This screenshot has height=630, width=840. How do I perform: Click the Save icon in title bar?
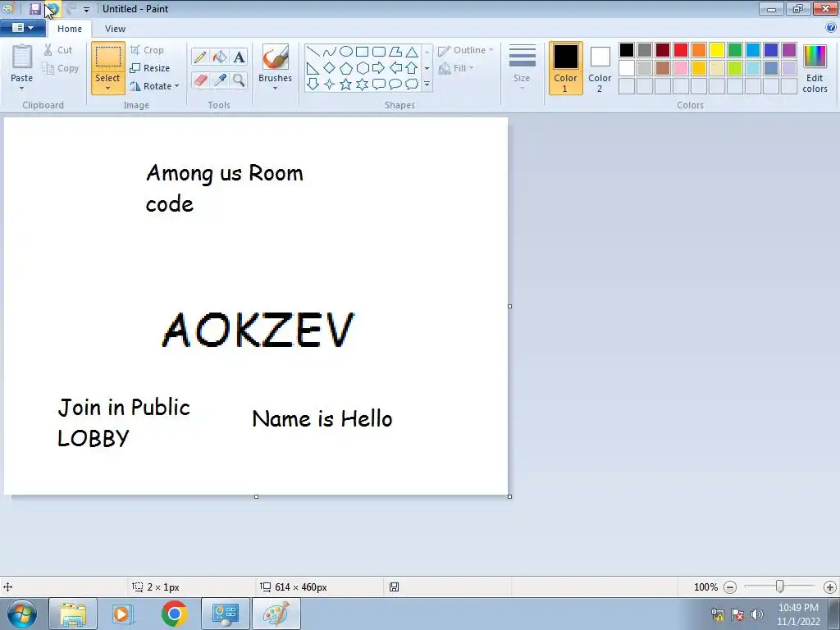coord(35,8)
